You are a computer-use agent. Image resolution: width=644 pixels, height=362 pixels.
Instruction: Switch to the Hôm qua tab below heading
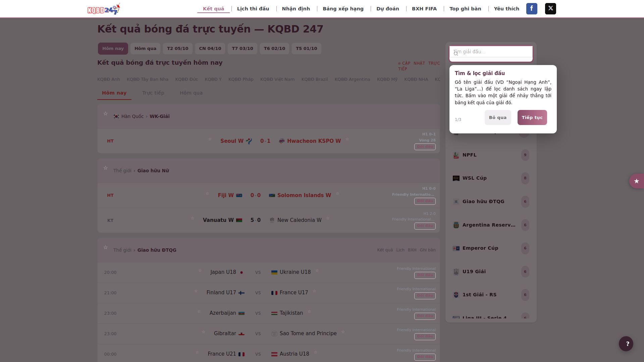click(191, 93)
